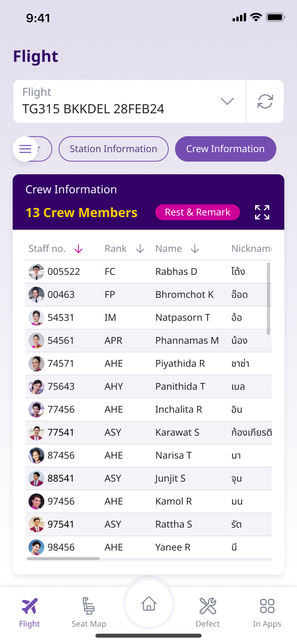
Task: Sort crew by Name arrow
Action: 195,249
